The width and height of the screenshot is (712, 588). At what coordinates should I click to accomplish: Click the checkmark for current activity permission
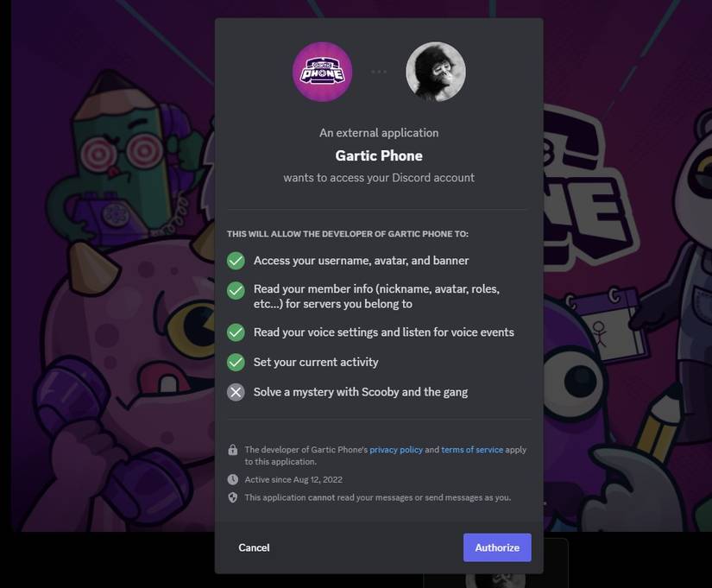pos(235,362)
